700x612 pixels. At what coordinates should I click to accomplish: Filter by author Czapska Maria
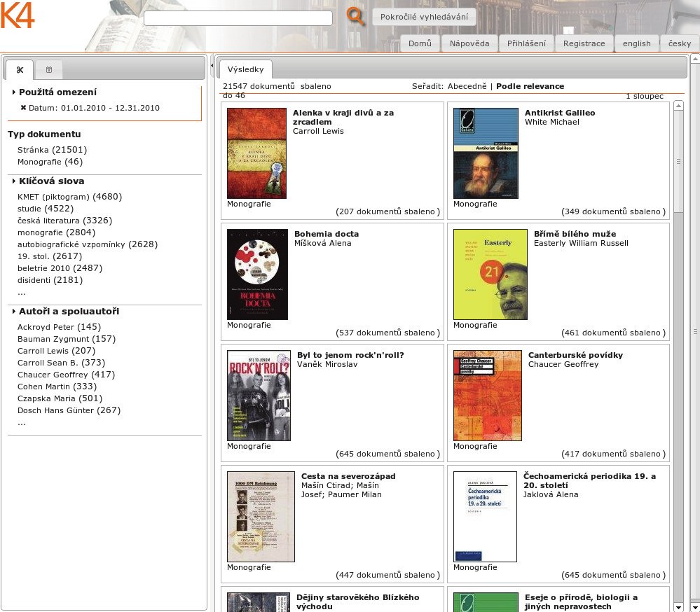[60, 399]
